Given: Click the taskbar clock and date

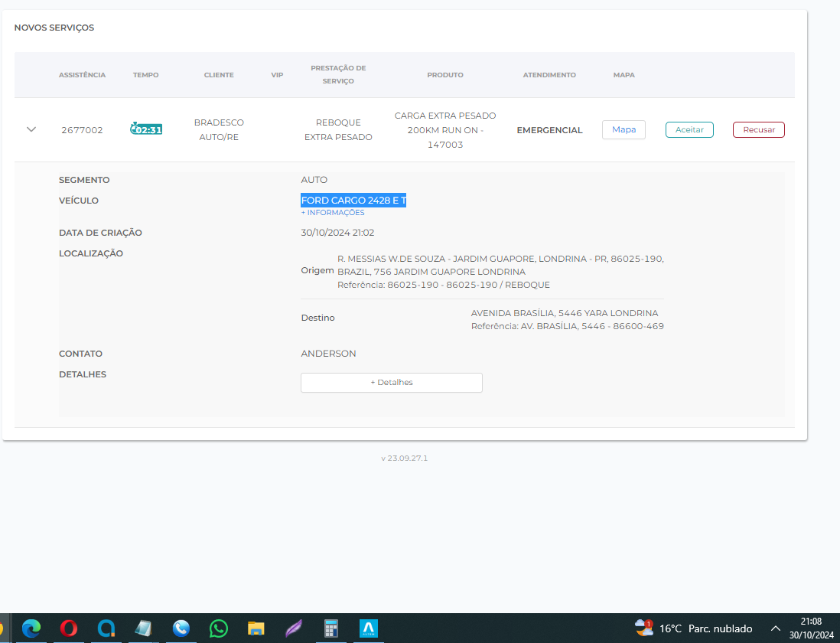Looking at the screenshot, I should 811,628.
